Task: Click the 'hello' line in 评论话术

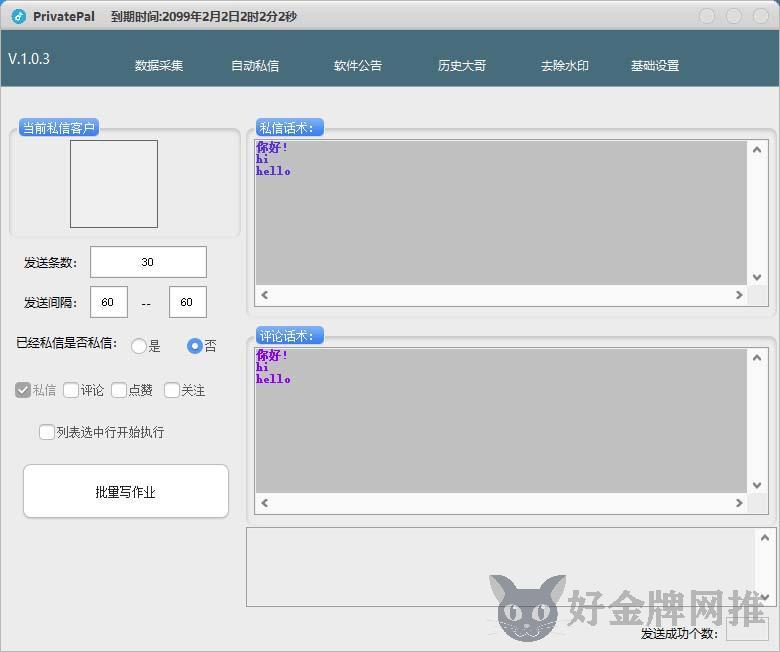Action: (273, 379)
